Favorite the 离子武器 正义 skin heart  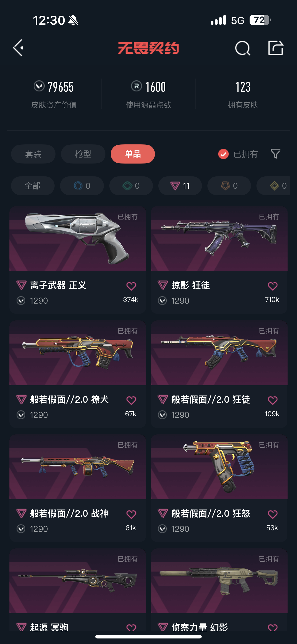click(x=131, y=286)
